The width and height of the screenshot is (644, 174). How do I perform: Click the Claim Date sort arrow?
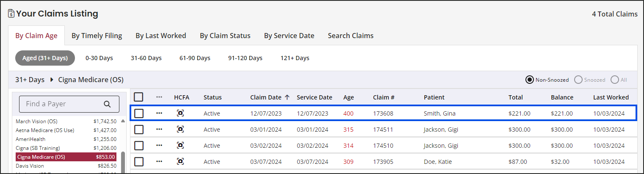[287, 97]
